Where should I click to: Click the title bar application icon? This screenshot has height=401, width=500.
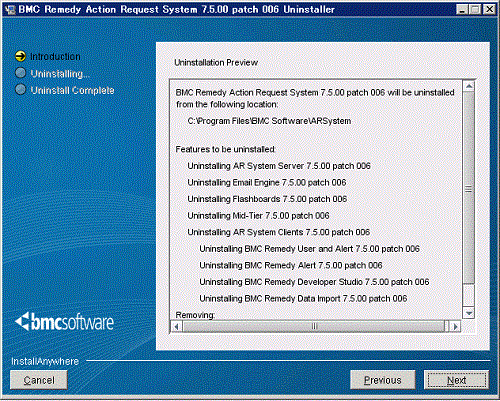pos(10,9)
